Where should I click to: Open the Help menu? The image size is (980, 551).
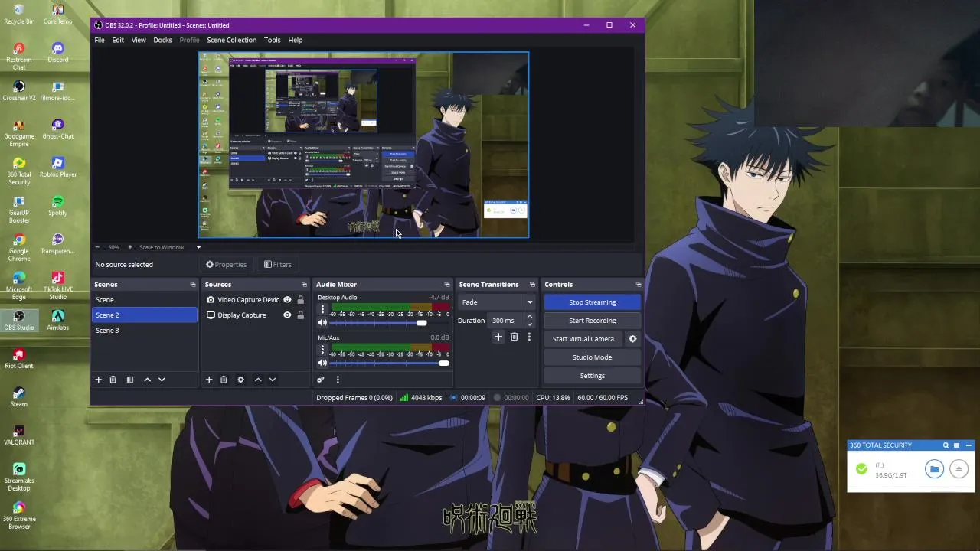[296, 40]
